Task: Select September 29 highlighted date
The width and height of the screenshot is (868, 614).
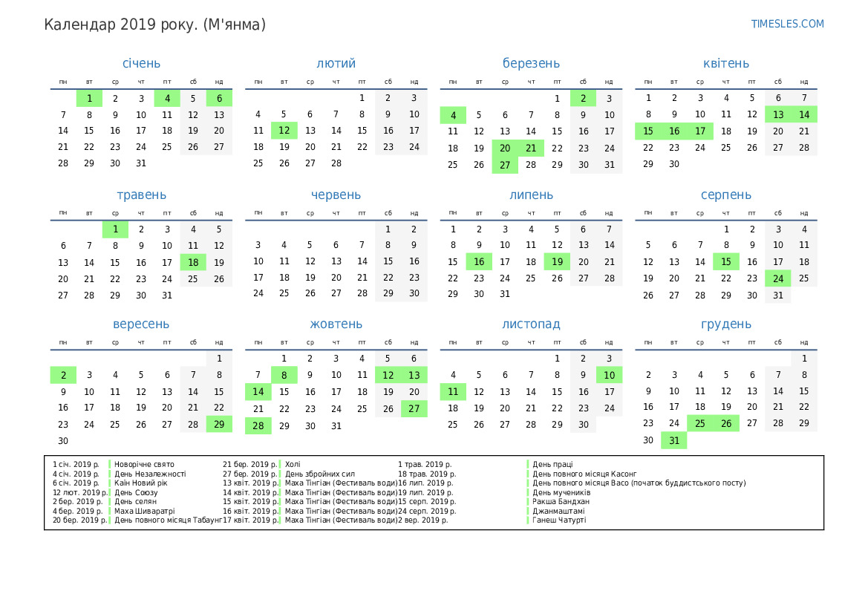Action: click(x=219, y=425)
